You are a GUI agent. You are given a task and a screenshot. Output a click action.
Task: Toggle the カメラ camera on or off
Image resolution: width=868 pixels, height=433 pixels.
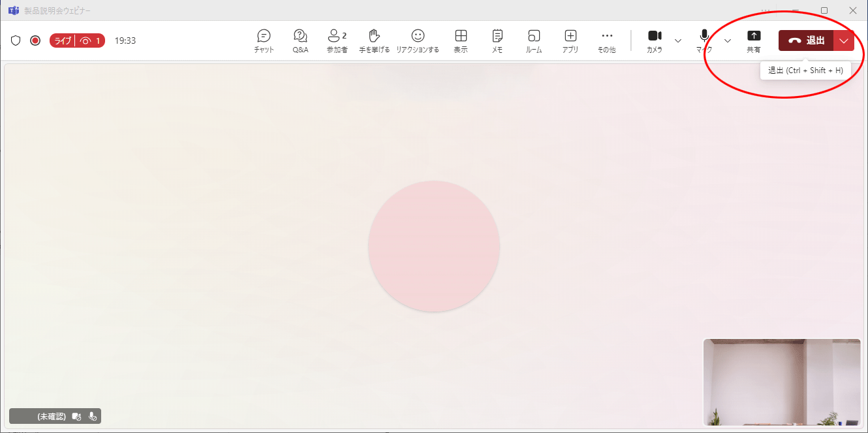pyautogui.click(x=655, y=40)
